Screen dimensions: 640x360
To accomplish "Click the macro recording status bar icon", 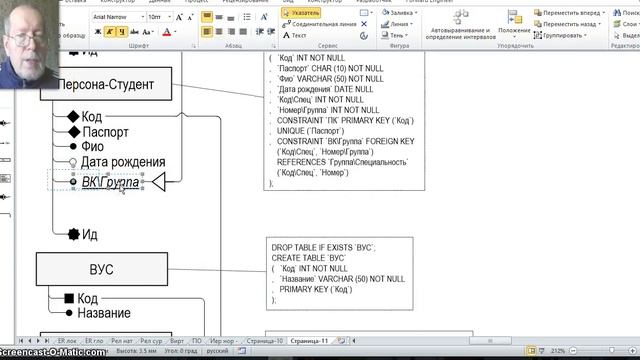I will coord(242,350).
